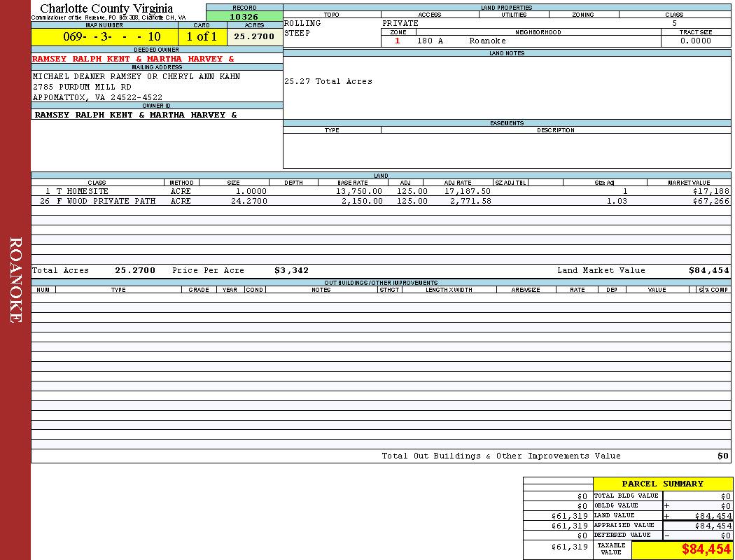Click the vertical ROANOKE sidebar label
Image resolution: width=735 pixels, height=560 pixels.
point(15,280)
